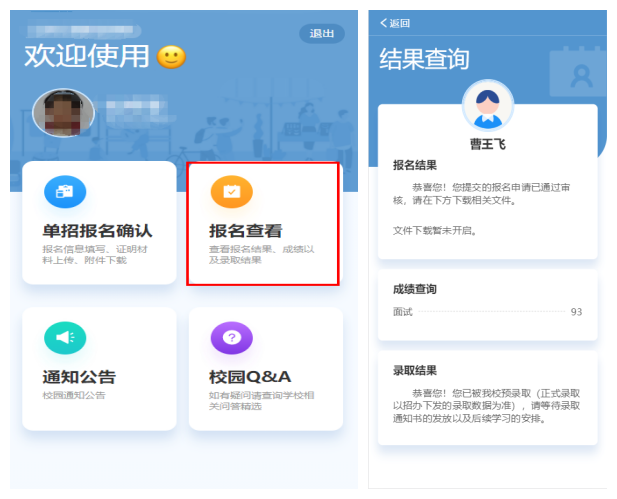The image size is (617, 499).
Task: Go back using the 返回 chevron
Action: pos(385,23)
